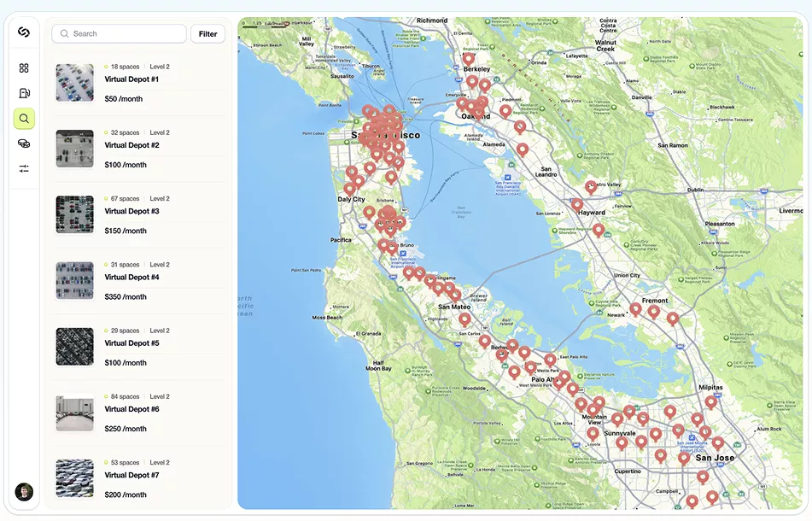Click the map pin near Milpitas
The image size is (812, 521).
(x=711, y=402)
